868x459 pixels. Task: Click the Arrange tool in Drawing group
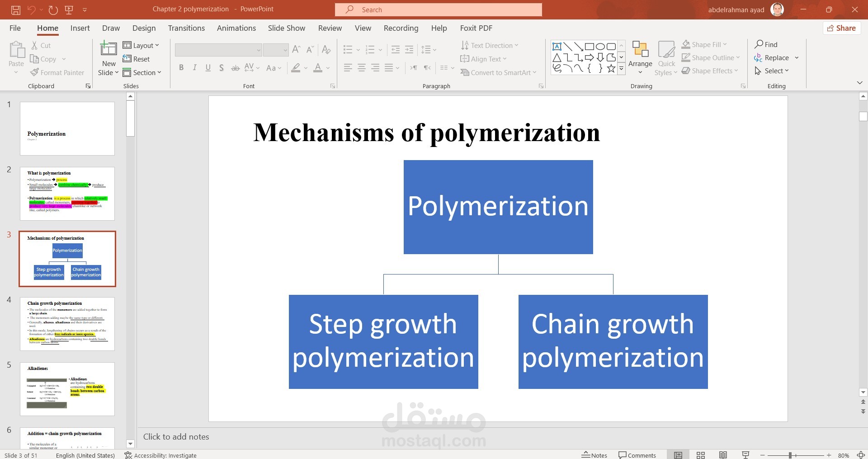tap(640, 56)
